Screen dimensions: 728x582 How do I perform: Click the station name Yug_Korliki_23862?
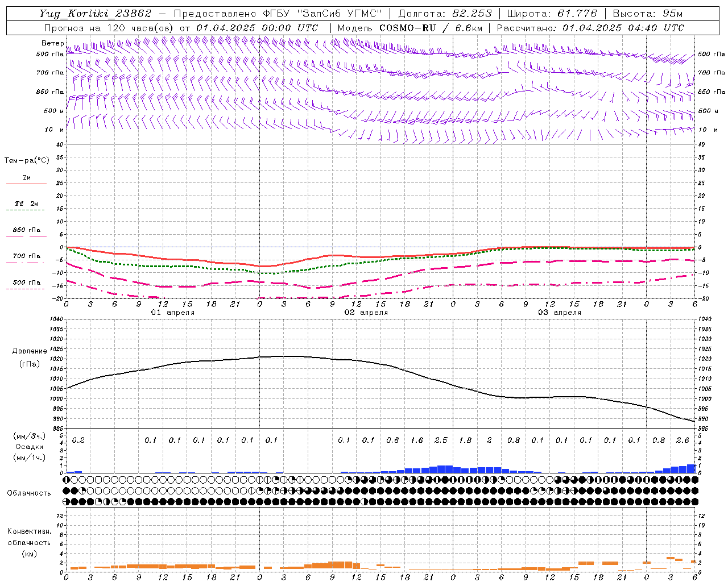click(x=96, y=14)
